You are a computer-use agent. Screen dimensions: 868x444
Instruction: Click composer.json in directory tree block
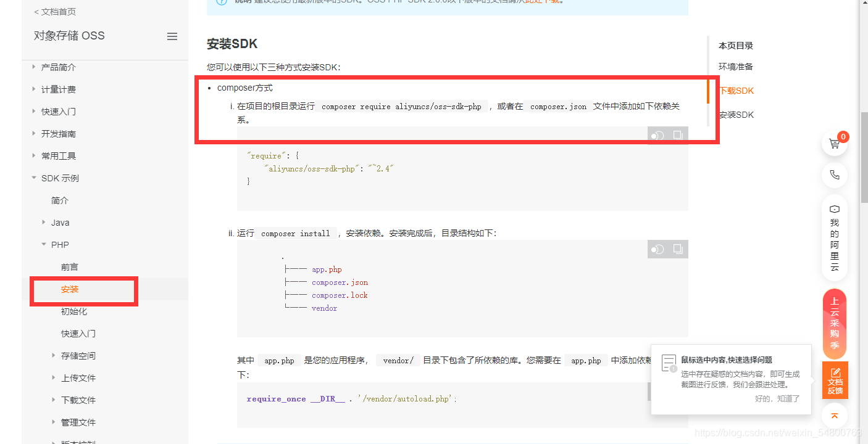pos(340,282)
